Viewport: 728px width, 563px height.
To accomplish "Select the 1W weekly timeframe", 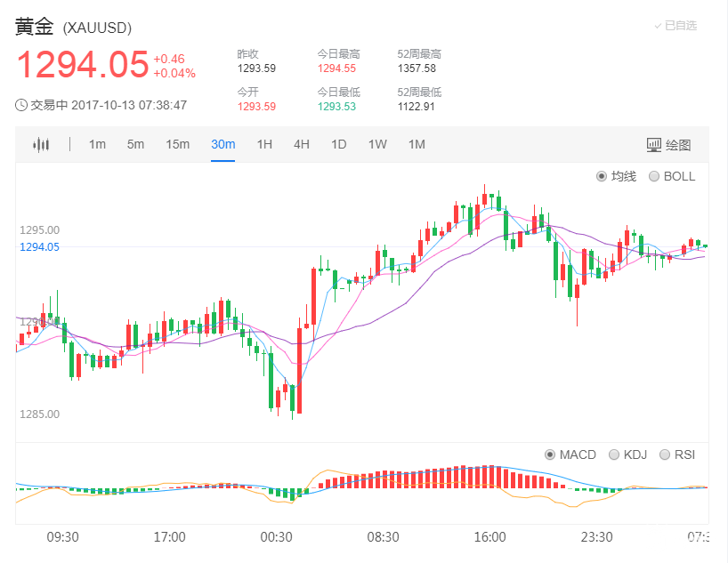I will (377, 145).
